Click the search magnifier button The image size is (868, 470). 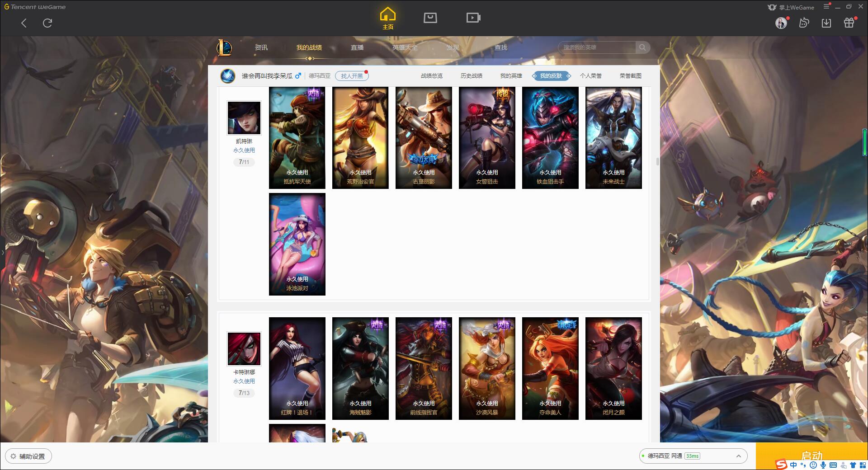[642, 47]
